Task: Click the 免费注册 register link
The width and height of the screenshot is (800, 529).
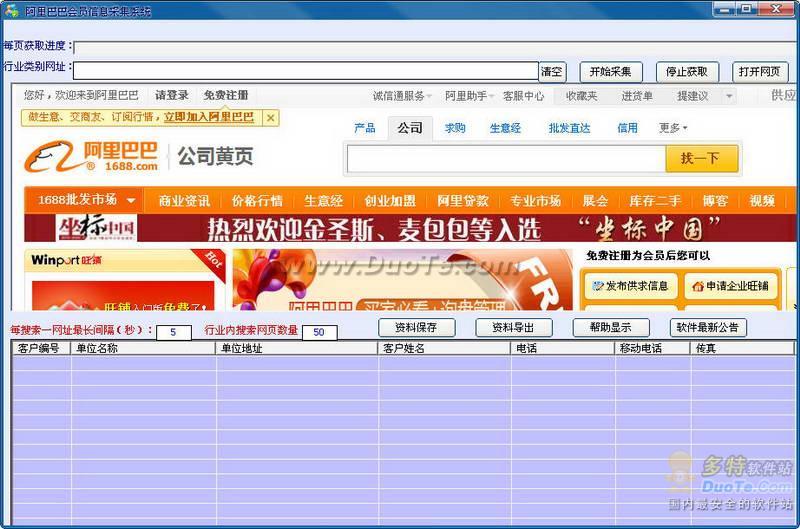Action: [x=226, y=95]
